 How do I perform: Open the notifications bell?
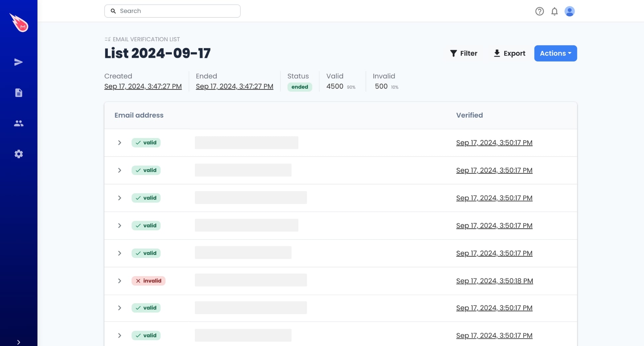coord(554,11)
